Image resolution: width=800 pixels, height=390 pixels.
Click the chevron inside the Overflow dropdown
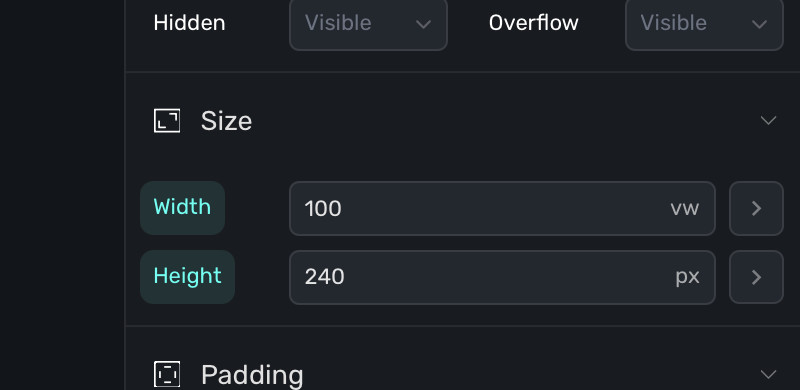click(x=759, y=24)
